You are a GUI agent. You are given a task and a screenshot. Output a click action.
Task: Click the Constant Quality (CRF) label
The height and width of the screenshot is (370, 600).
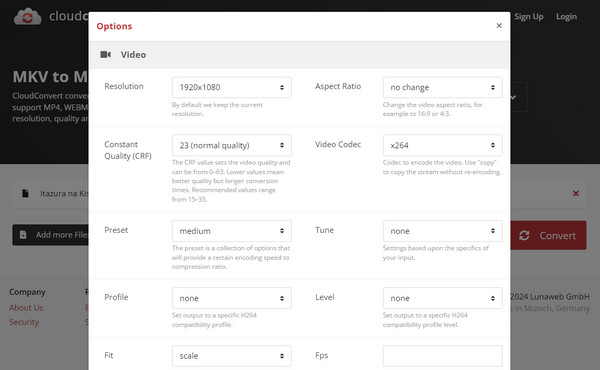(128, 150)
